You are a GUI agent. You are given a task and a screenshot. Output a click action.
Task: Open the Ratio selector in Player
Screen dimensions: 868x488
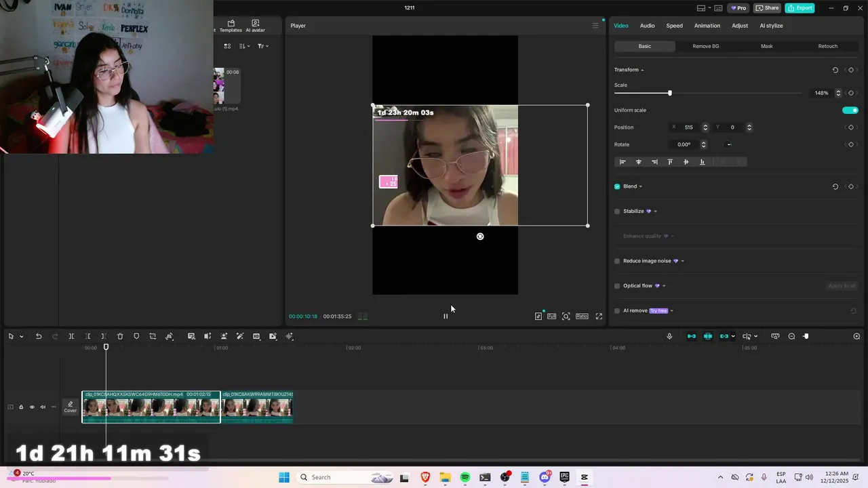click(x=582, y=317)
